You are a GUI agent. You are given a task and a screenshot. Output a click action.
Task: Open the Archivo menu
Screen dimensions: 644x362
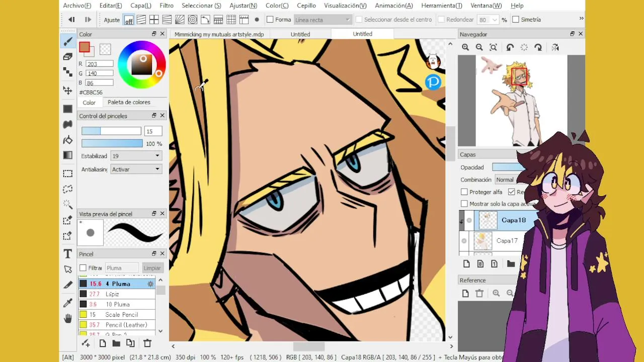(x=77, y=6)
